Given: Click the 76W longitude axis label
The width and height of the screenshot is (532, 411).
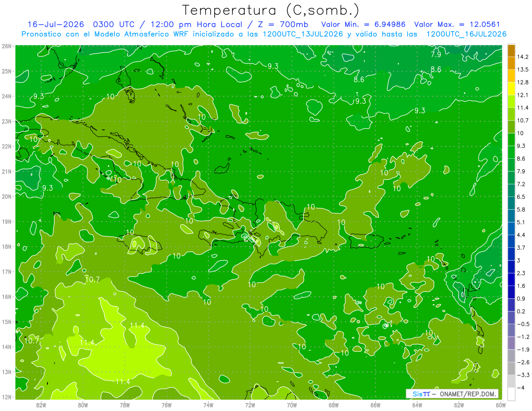Looking at the screenshot, I should 167,405.
